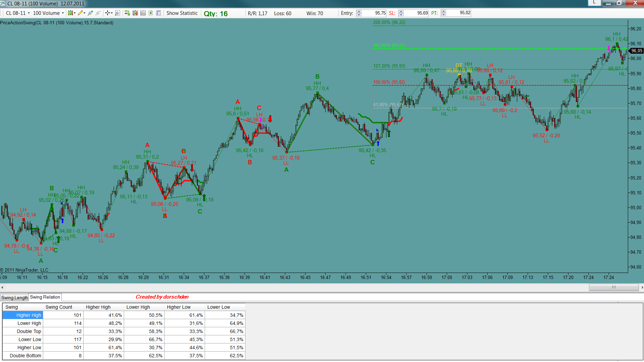This screenshot has height=362, width=644.
Task: Open the data series candles icon
Action: (135, 13)
